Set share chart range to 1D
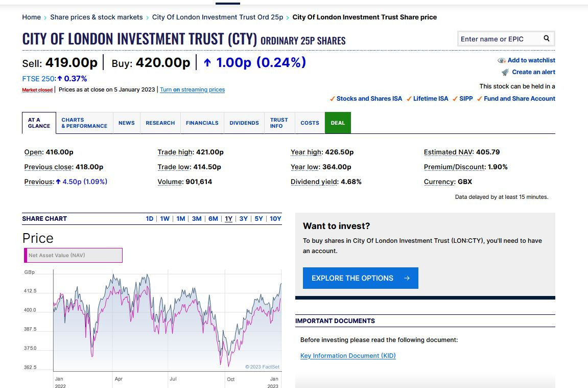The height and width of the screenshot is (388, 588). (x=150, y=219)
